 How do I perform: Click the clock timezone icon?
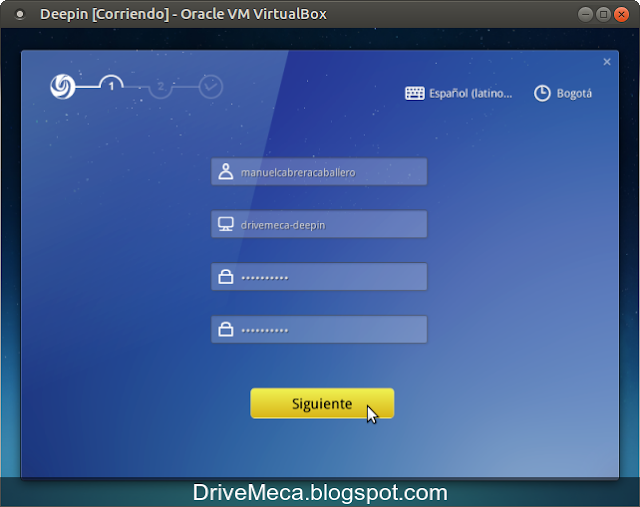click(542, 93)
